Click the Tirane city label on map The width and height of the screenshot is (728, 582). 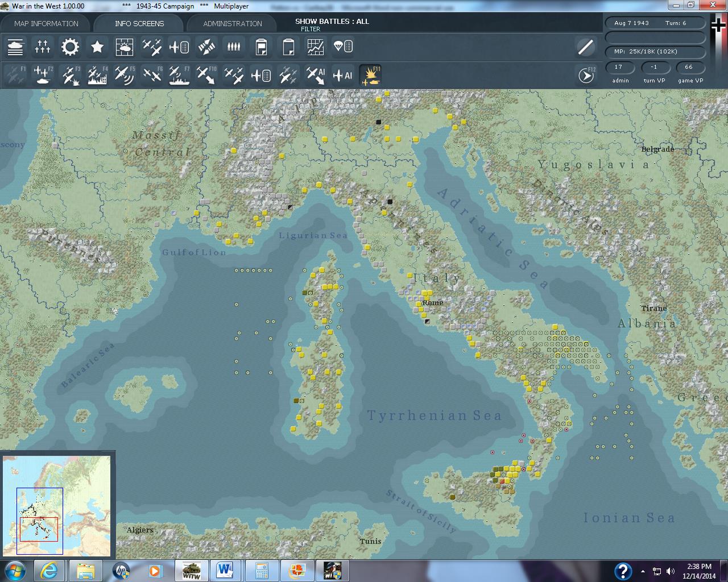pos(654,308)
